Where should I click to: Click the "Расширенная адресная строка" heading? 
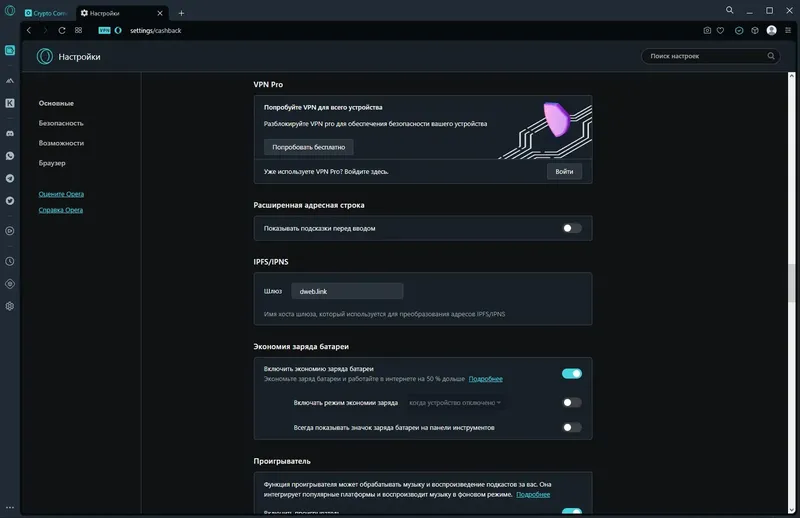(x=309, y=205)
